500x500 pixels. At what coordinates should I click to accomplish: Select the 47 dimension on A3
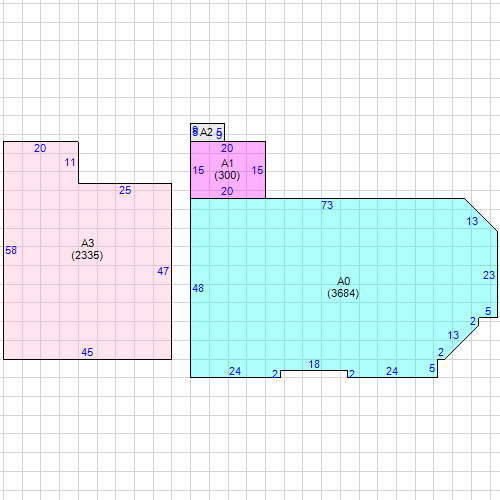163,271
